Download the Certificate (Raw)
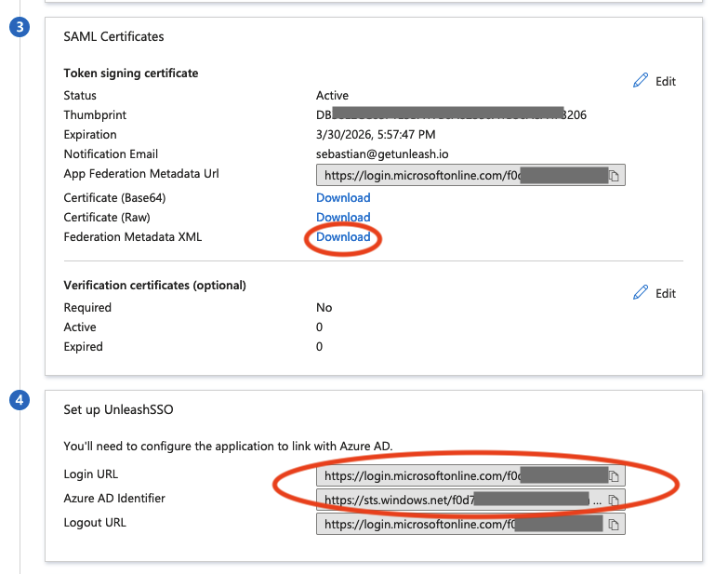Screen dimensions: 728x574 [x=343, y=217]
